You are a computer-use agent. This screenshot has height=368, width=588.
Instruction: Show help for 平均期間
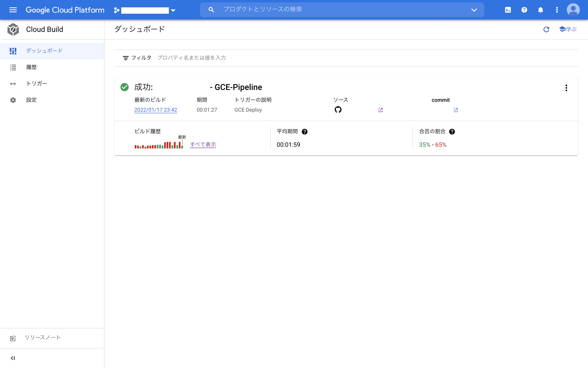click(304, 132)
